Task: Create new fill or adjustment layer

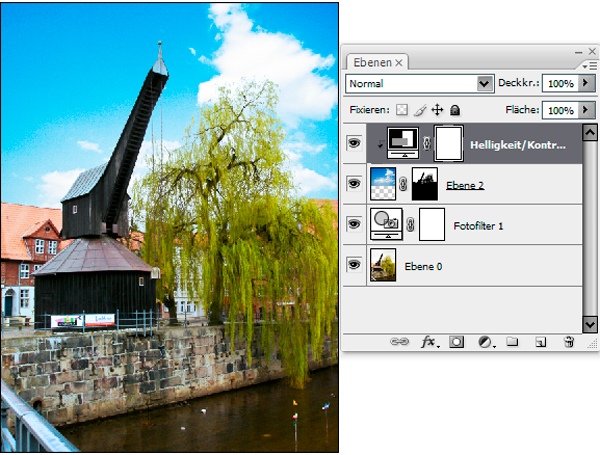Action: [x=485, y=342]
